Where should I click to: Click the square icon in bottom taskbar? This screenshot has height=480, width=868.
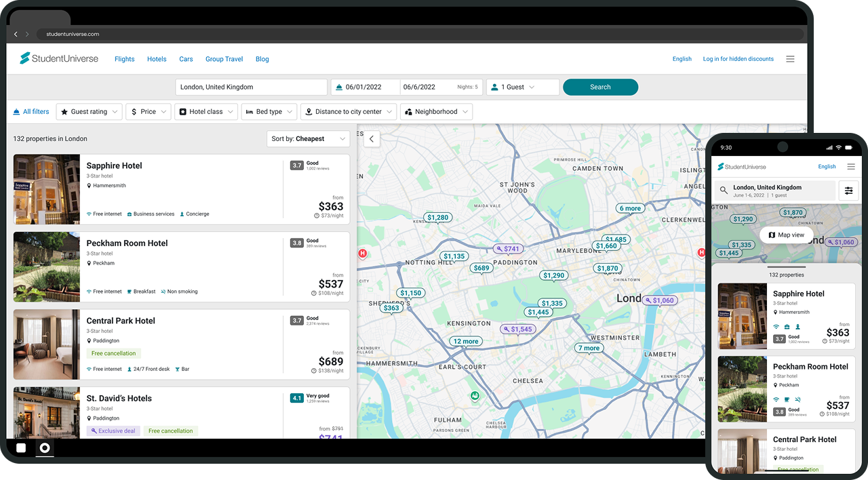(21, 448)
